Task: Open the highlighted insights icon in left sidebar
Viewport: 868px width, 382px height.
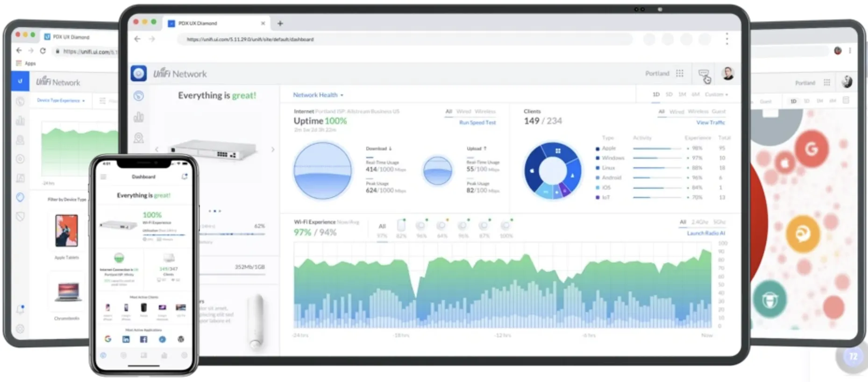Action: (x=20, y=197)
